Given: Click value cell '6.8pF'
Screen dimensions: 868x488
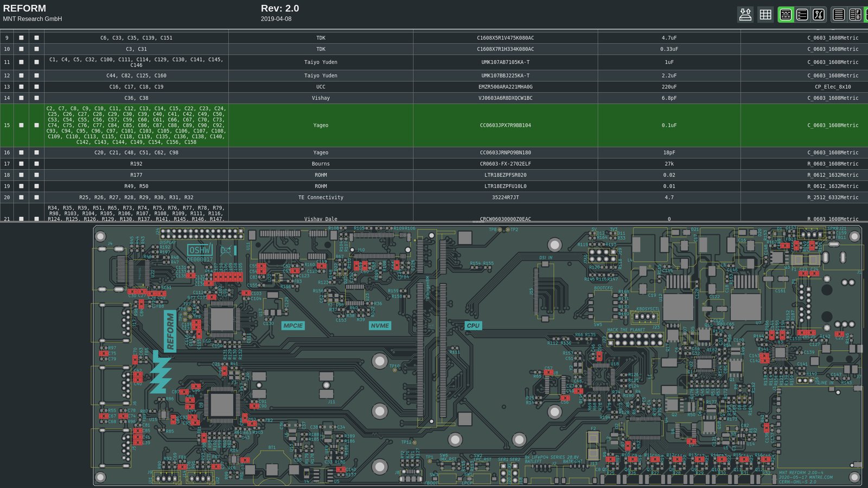Looking at the screenshot, I should pos(669,98).
